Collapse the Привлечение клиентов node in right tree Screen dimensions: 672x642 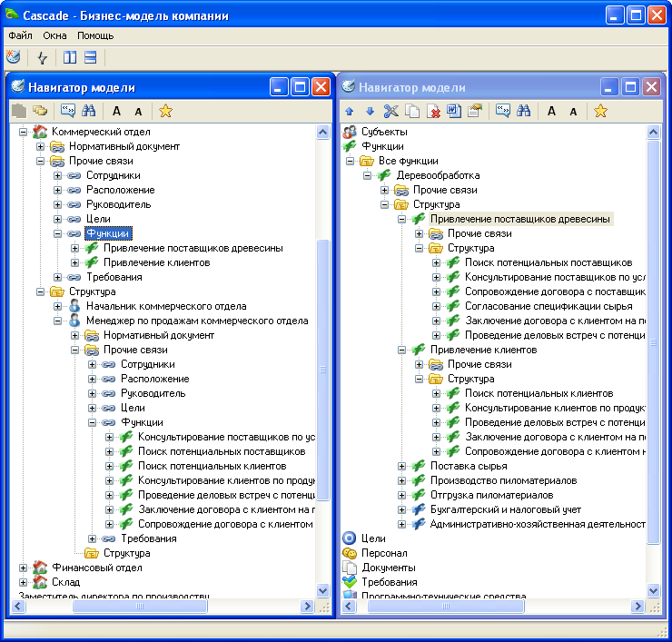click(x=401, y=351)
